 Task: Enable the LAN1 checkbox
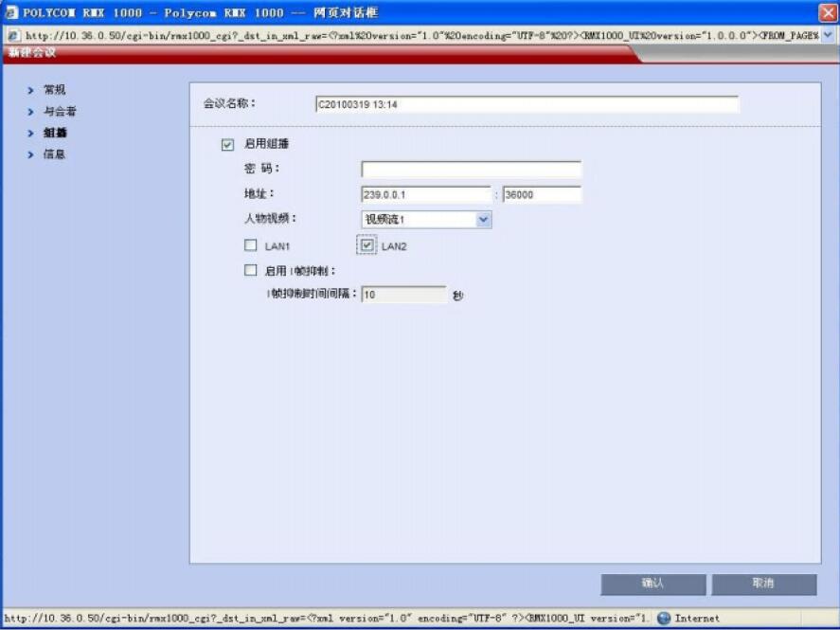[x=251, y=244]
